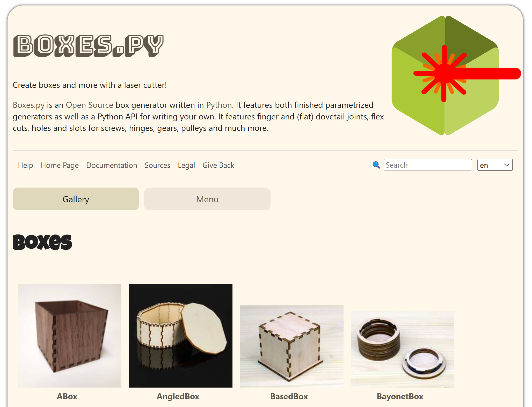Go to Home Page link
Image resolution: width=532 pixels, height=407 pixels.
[x=60, y=165]
